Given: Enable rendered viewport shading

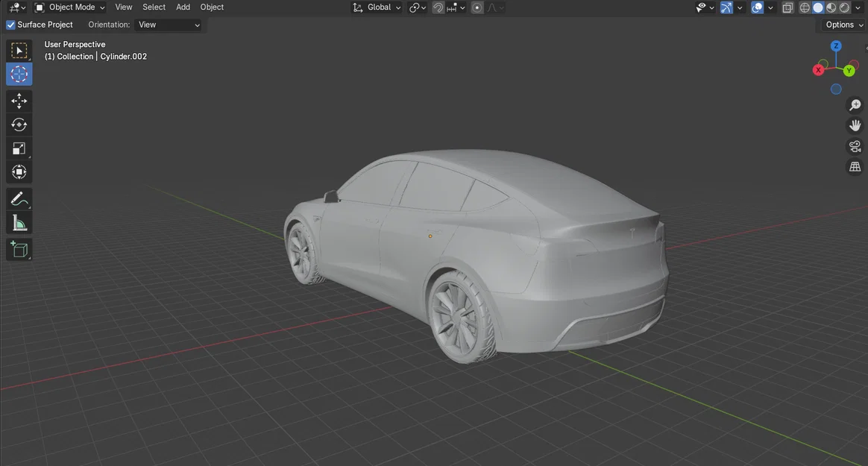Looking at the screenshot, I should (x=843, y=7).
